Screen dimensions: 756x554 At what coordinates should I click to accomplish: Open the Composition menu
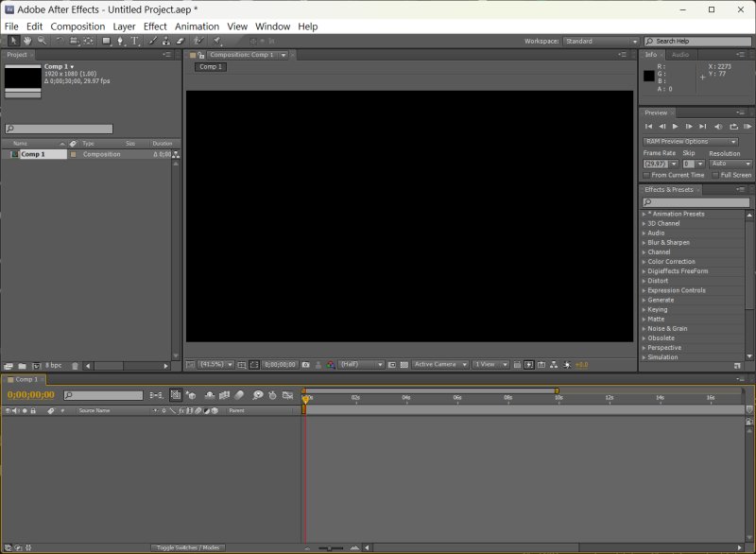click(77, 26)
